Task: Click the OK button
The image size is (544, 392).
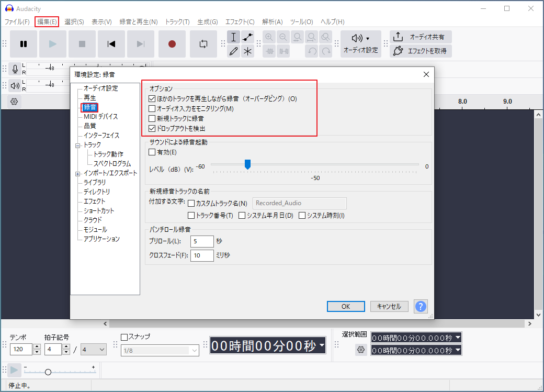Action: point(346,306)
